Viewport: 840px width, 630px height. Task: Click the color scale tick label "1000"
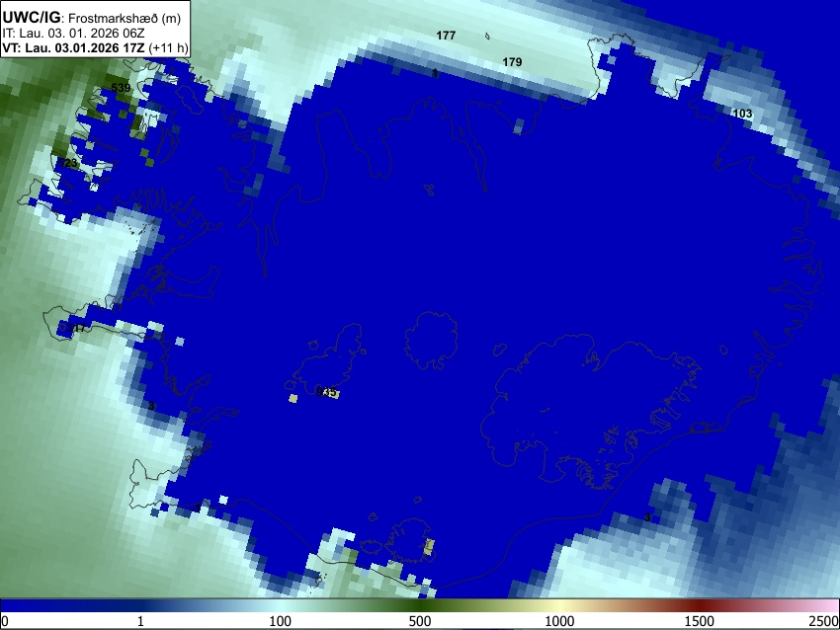coord(559,621)
